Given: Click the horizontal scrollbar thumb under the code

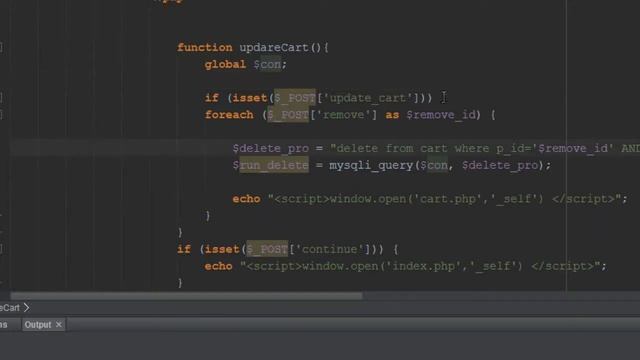Looking at the screenshot, I should [186, 296].
